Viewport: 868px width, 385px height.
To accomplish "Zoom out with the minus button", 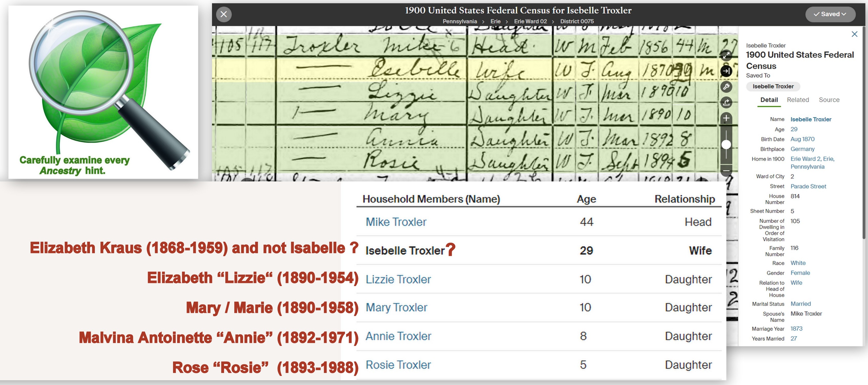I will click(x=726, y=170).
